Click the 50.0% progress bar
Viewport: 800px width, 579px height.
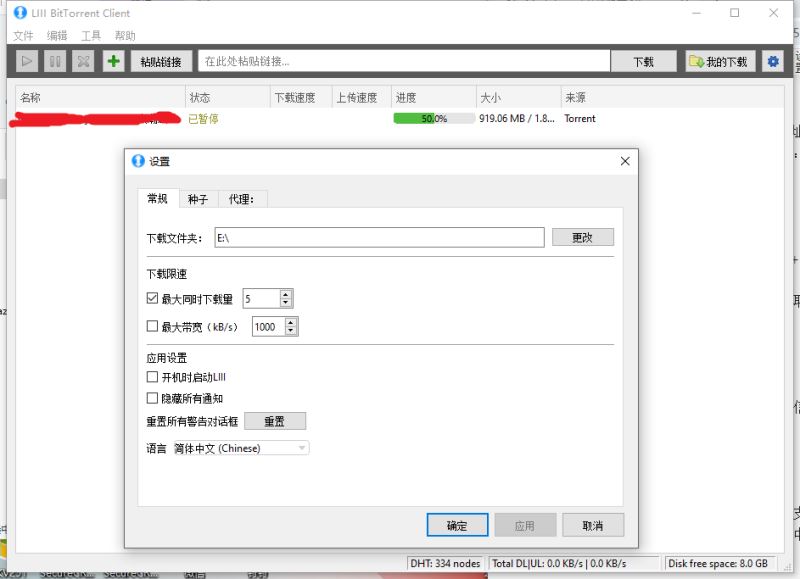click(x=434, y=118)
